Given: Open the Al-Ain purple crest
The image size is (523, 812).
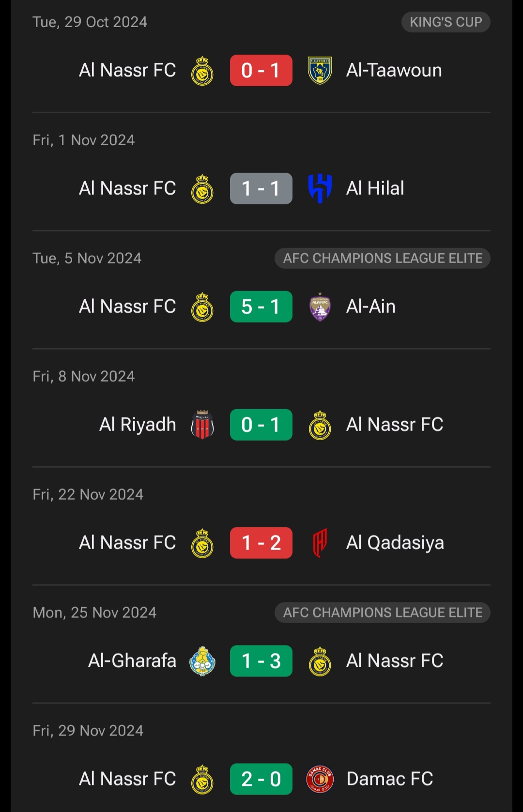Looking at the screenshot, I should point(320,307).
